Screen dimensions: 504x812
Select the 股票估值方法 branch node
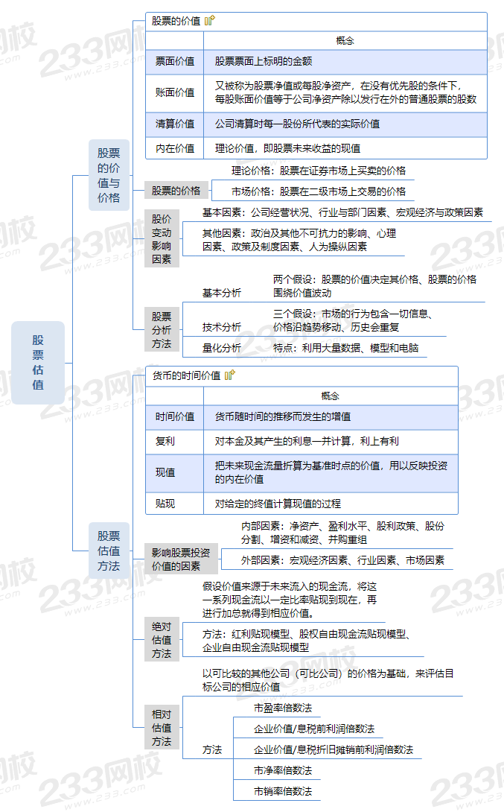pos(109,551)
